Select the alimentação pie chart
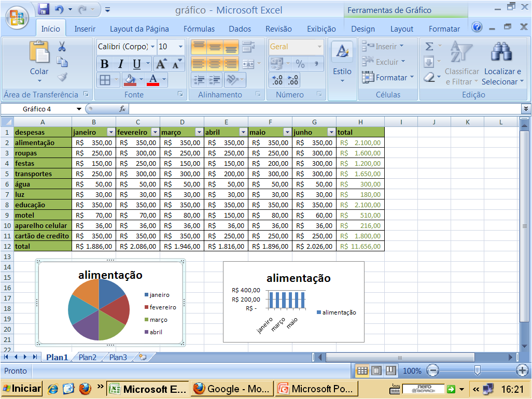 110,303
